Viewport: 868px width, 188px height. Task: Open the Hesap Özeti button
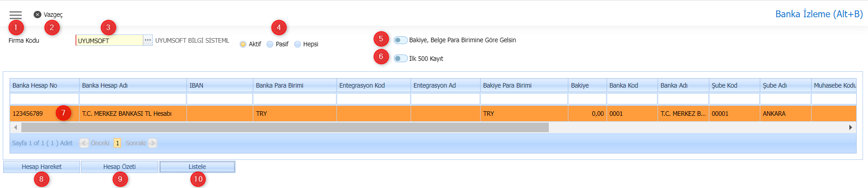119,167
